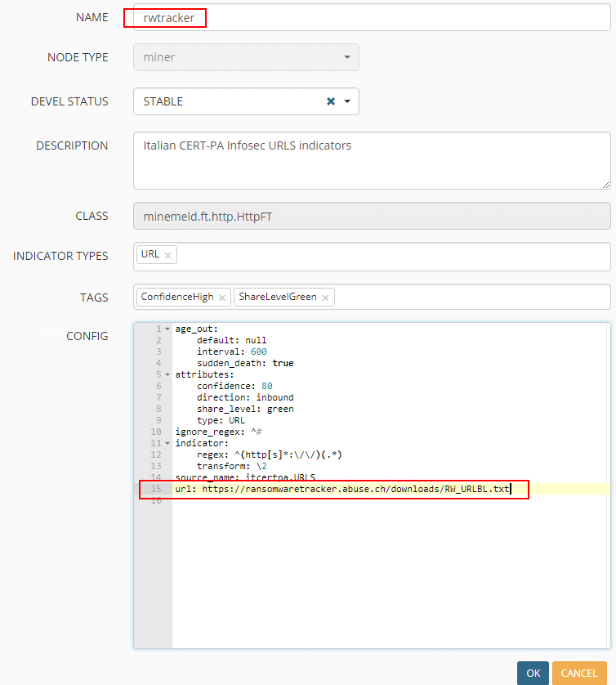Screen dimensions: 616x685
Task: Fold the attributes block in config
Action: point(167,374)
